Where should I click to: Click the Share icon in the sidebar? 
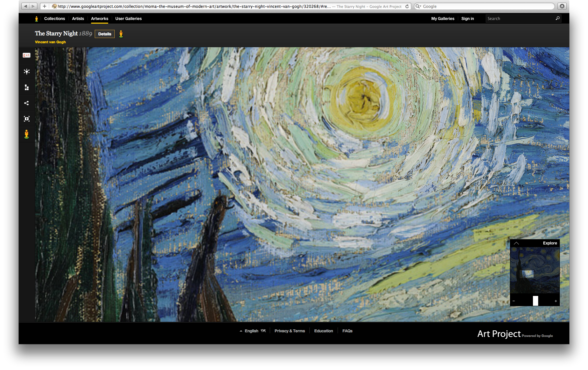click(x=26, y=103)
